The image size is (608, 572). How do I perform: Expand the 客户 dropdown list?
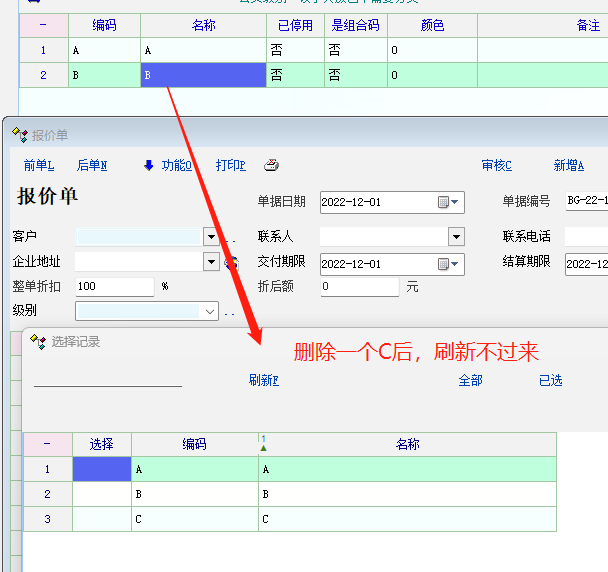[210, 237]
